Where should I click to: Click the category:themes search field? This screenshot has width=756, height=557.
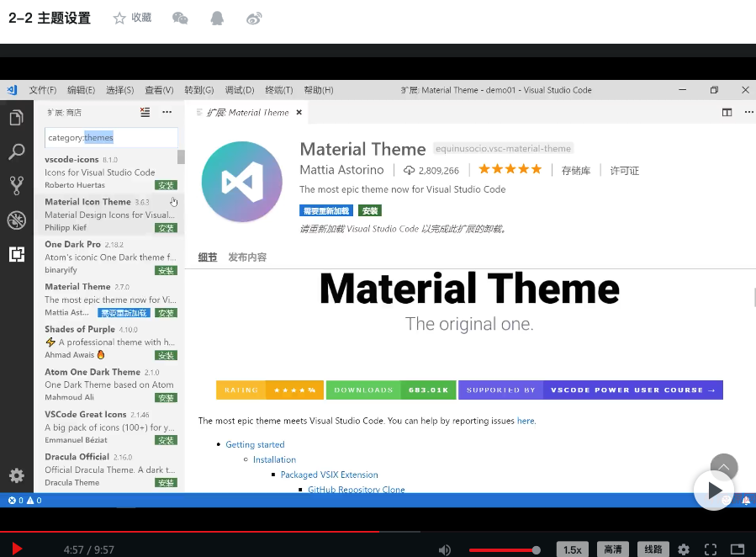111,137
